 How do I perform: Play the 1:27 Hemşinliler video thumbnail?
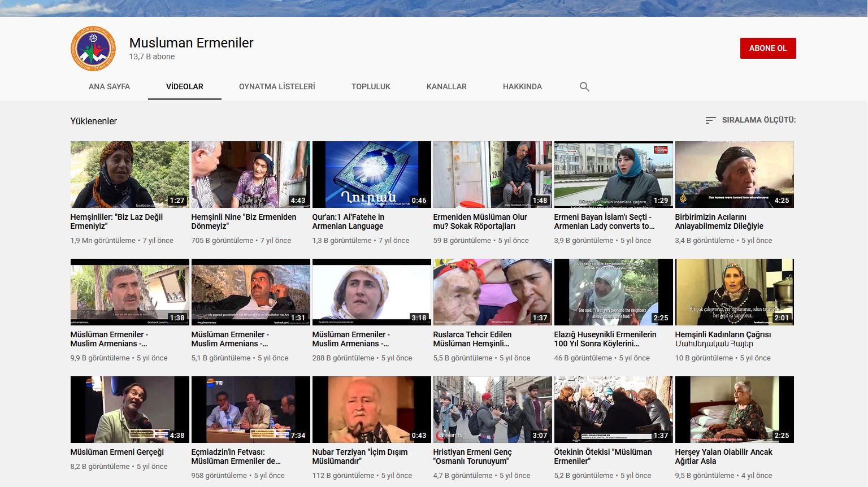130,175
